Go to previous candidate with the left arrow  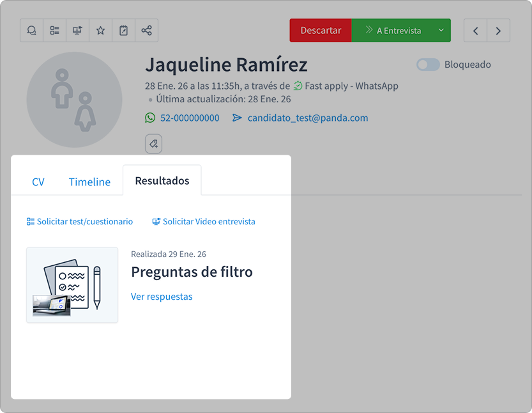[475, 30]
